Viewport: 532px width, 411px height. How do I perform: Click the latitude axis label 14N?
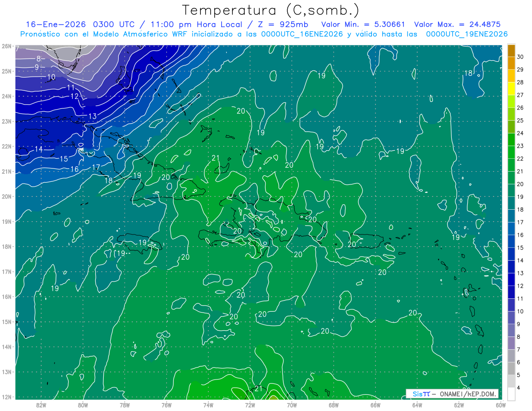coord(6,347)
